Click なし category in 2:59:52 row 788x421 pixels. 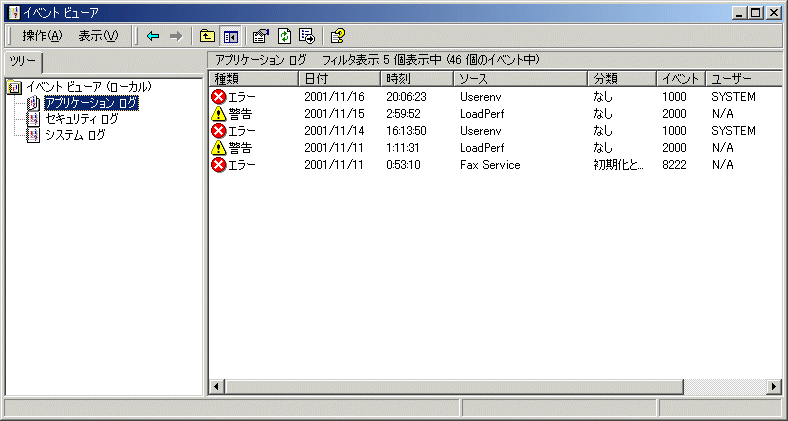[603, 114]
